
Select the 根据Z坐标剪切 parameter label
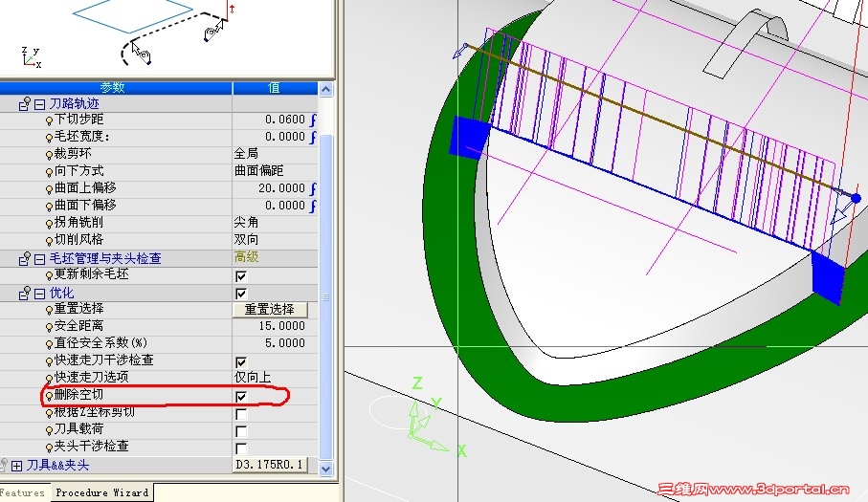tap(94, 412)
